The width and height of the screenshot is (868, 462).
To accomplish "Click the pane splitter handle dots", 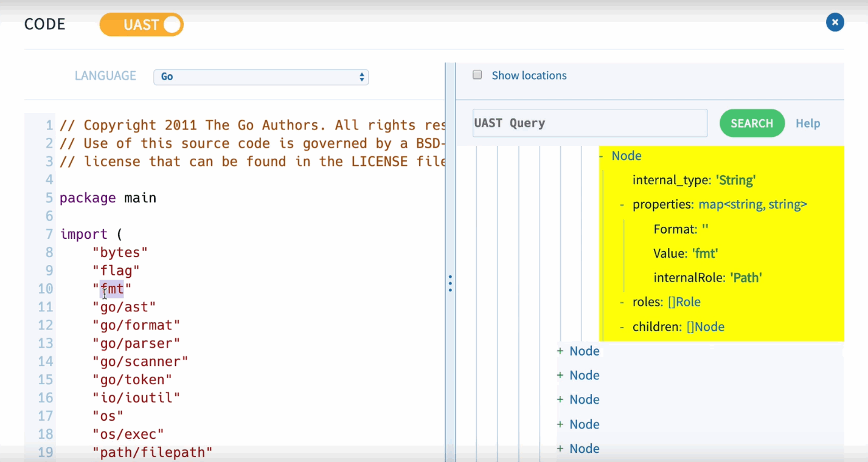I will point(450,283).
